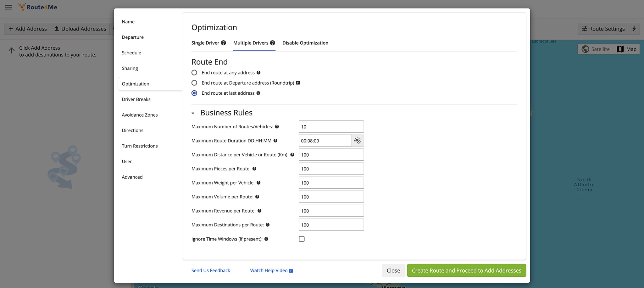Click the Add Address button
The width and height of the screenshot is (644, 288).
click(27, 29)
